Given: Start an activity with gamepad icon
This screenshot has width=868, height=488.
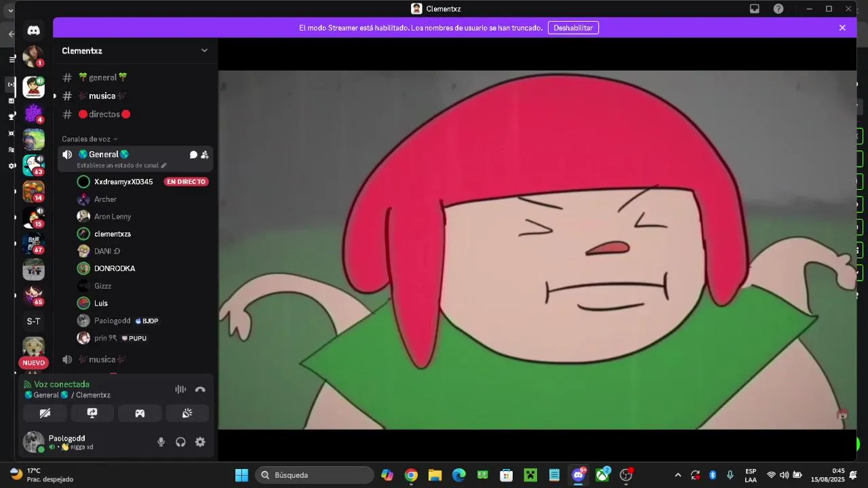Looking at the screenshot, I should click(140, 413).
